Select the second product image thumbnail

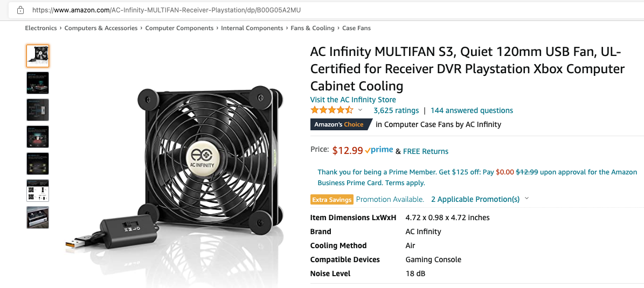point(38,83)
